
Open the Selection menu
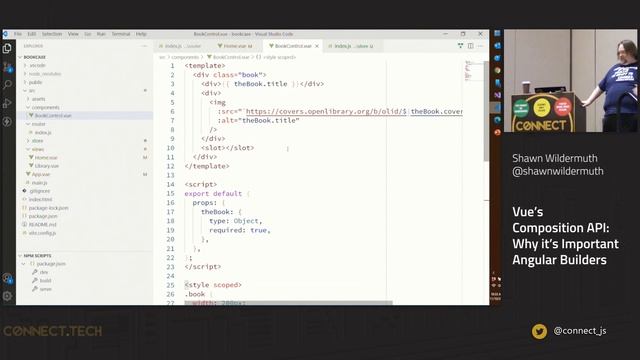click(52, 34)
